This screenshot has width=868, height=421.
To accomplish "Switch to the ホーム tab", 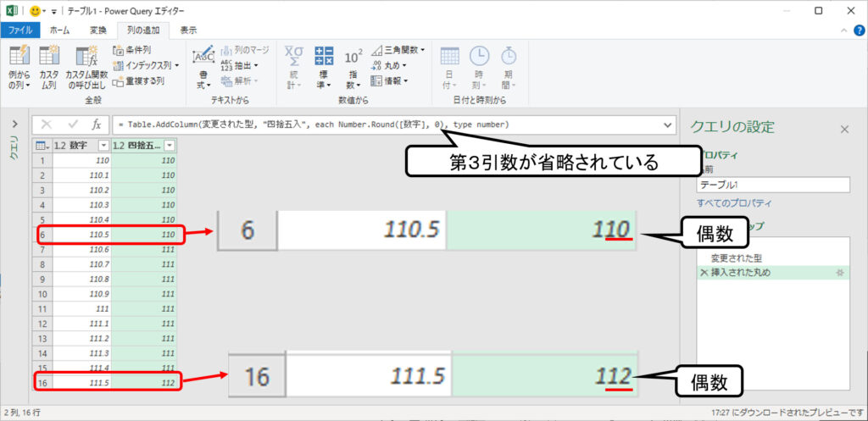I will 60,30.
